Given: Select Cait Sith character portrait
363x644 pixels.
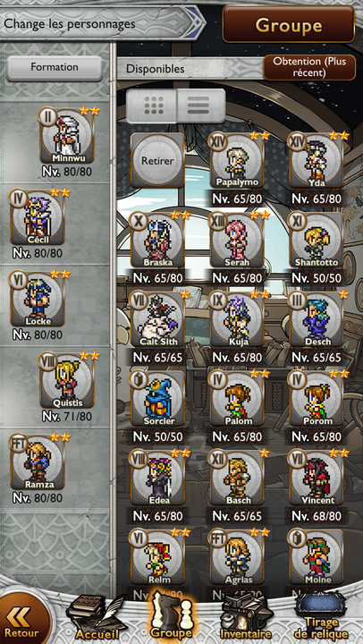Looking at the screenshot, I should click(x=157, y=319).
